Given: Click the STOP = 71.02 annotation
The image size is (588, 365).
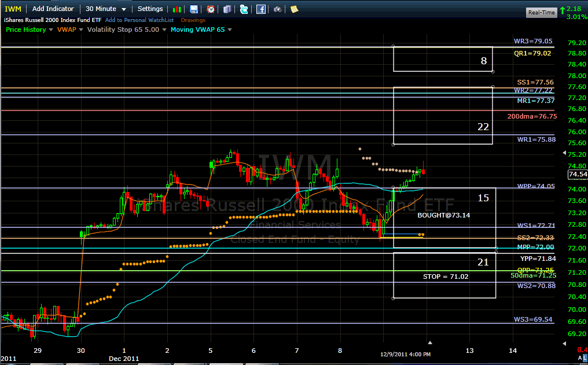Looking at the screenshot, I should point(446,276).
